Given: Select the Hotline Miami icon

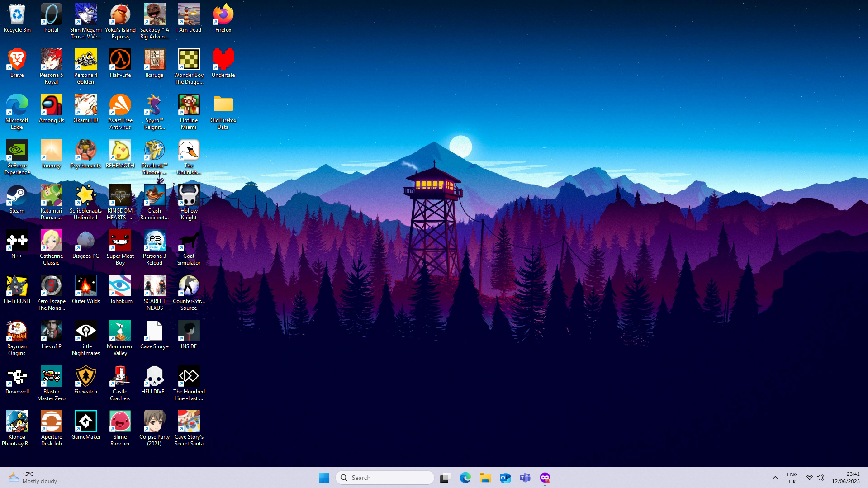Looking at the screenshot, I should tap(189, 105).
